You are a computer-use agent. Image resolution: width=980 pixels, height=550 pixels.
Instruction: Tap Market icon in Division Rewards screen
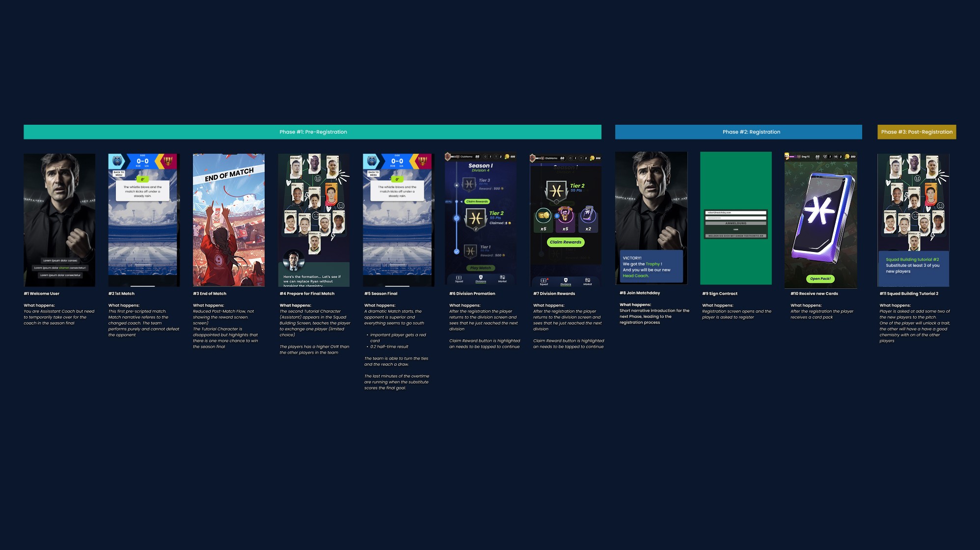click(x=587, y=281)
